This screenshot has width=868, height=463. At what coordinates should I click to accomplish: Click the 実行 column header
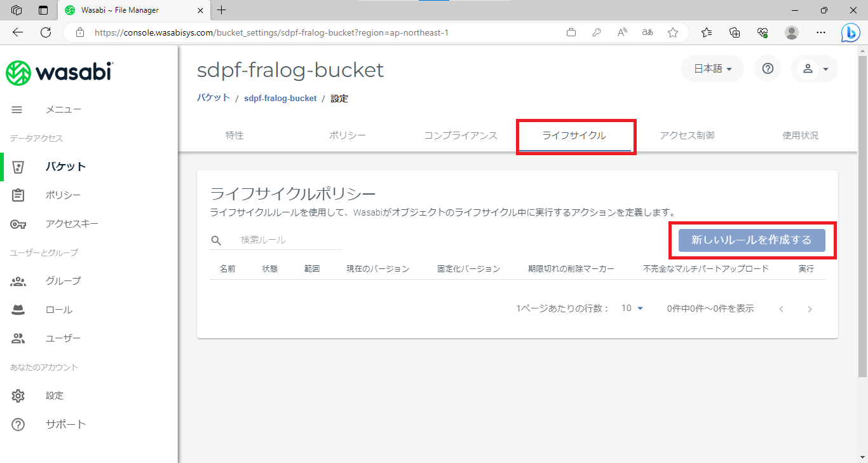(806, 269)
